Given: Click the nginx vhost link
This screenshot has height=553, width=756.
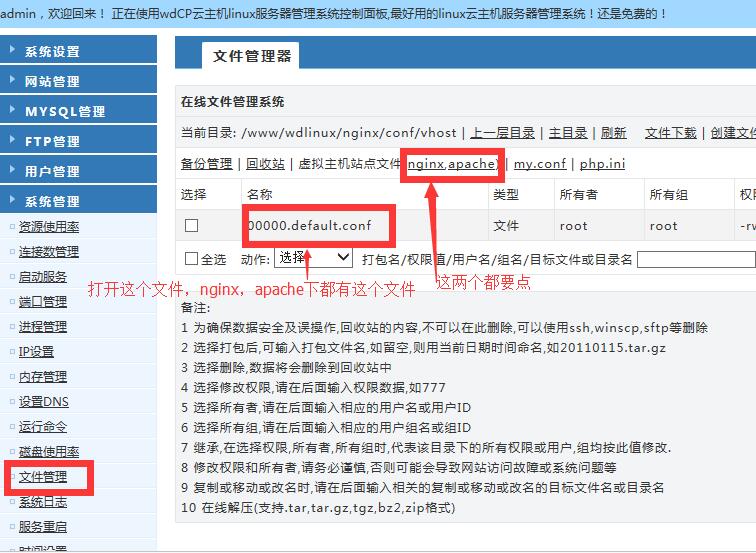Looking at the screenshot, I should (x=425, y=163).
